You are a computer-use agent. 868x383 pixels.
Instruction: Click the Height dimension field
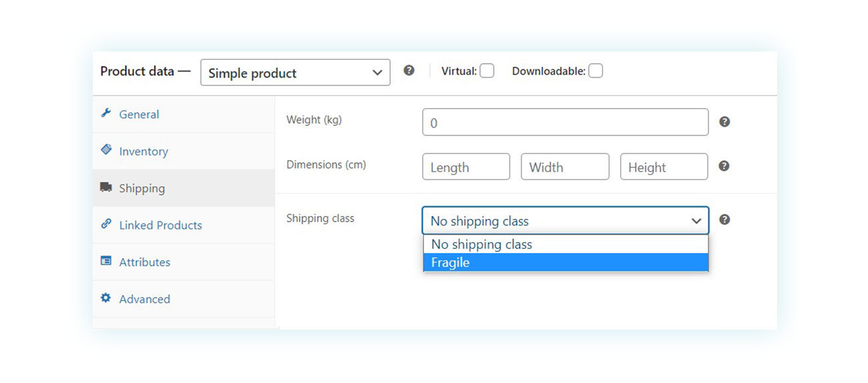[664, 167]
